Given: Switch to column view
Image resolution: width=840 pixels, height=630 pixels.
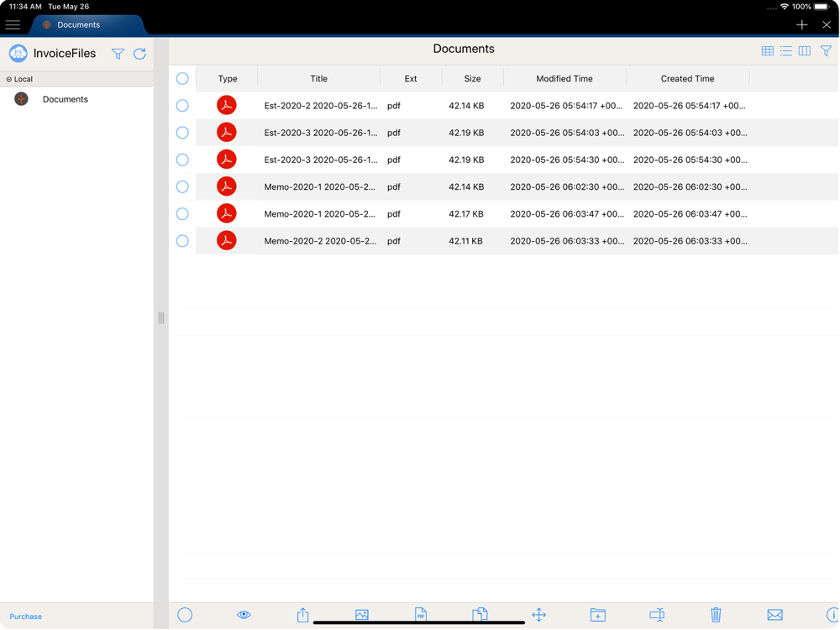Looking at the screenshot, I should pos(804,51).
